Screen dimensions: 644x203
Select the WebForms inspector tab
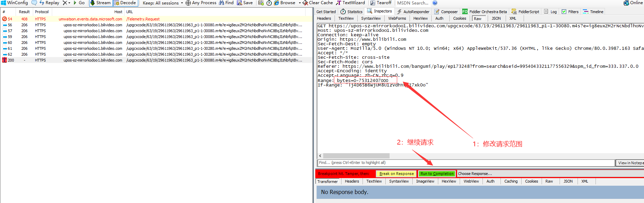(397, 18)
